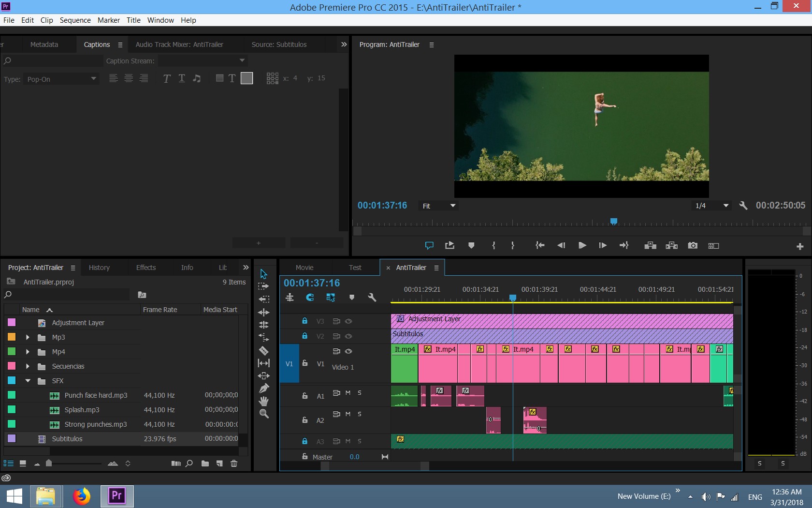Image resolution: width=812 pixels, height=508 pixels.
Task: Switch to the Movie sequence tab
Action: coord(304,268)
